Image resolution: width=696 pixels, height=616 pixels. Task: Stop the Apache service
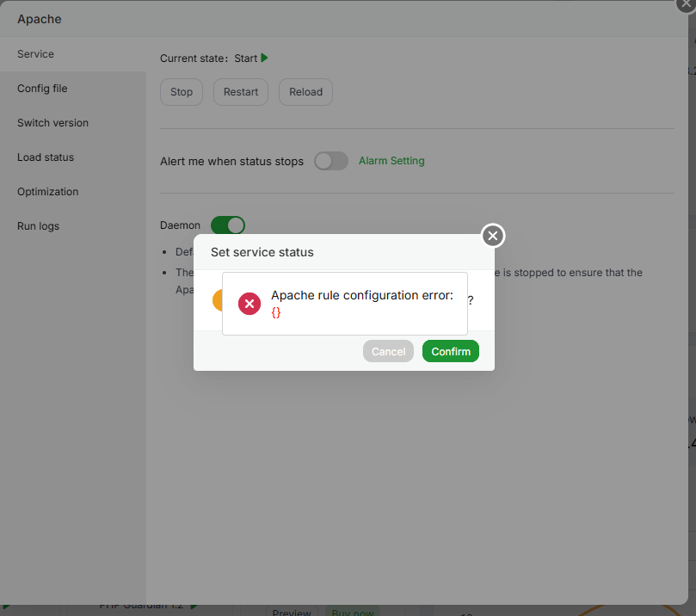[x=182, y=92]
